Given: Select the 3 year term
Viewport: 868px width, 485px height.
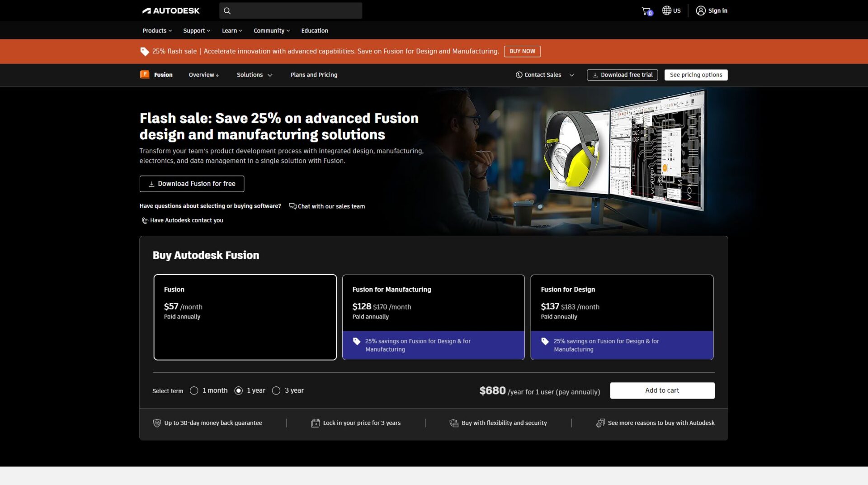Looking at the screenshot, I should (276, 390).
